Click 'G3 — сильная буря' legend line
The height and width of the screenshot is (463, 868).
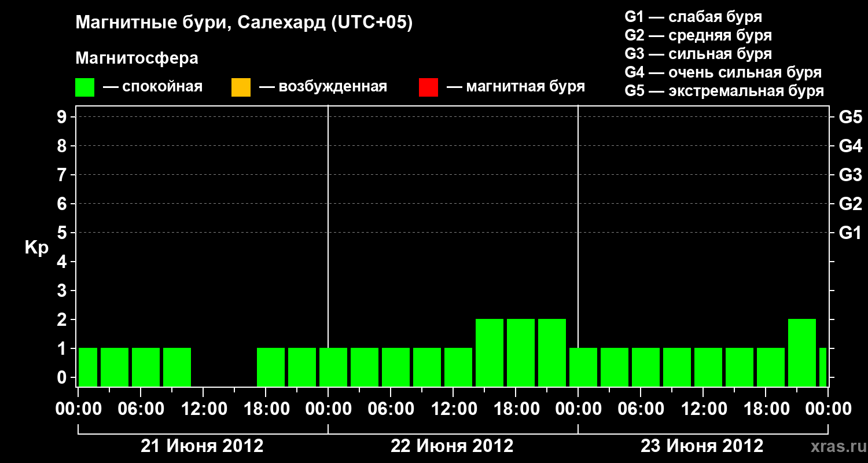click(698, 54)
